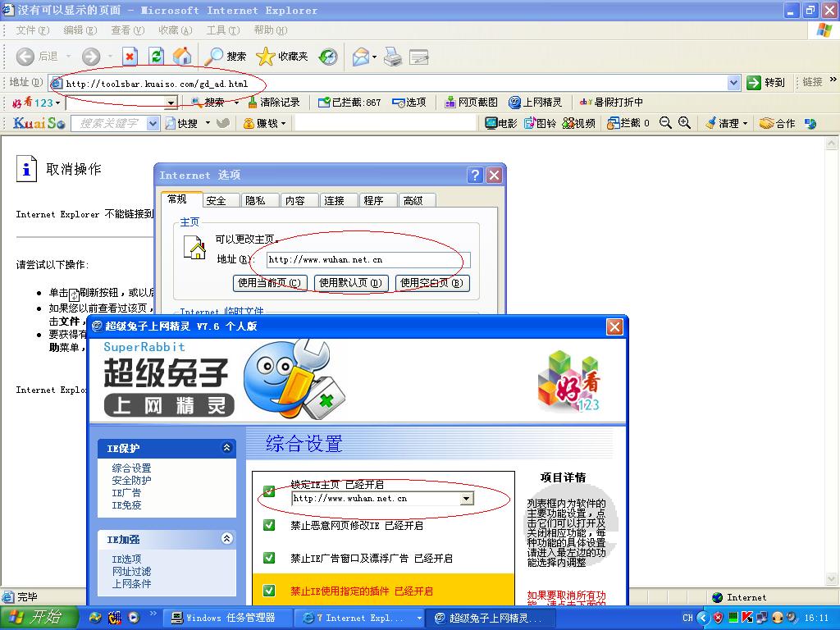The width and height of the screenshot is (840, 630).
Task: Expand the KuaiSo 搜索关键字 dropdown
Action: point(153,123)
